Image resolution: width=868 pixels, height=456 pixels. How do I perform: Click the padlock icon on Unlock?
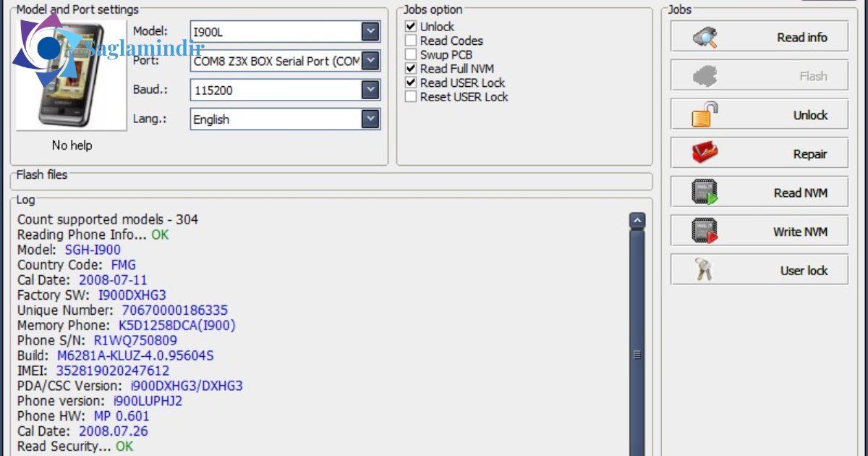705,114
